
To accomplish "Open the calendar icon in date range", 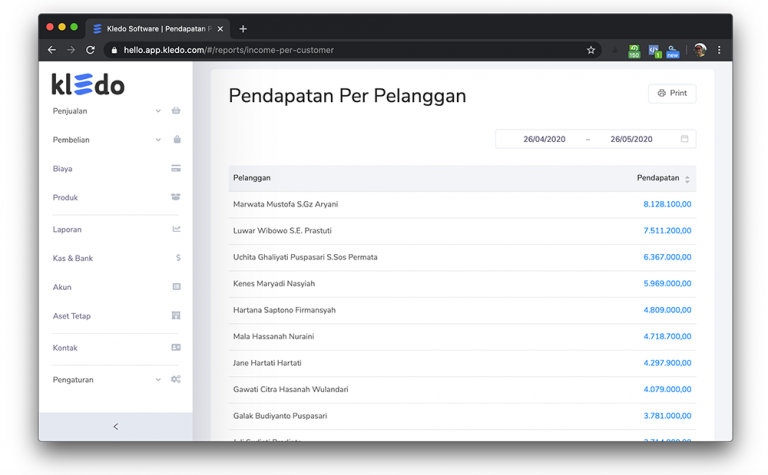I will [684, 139].
